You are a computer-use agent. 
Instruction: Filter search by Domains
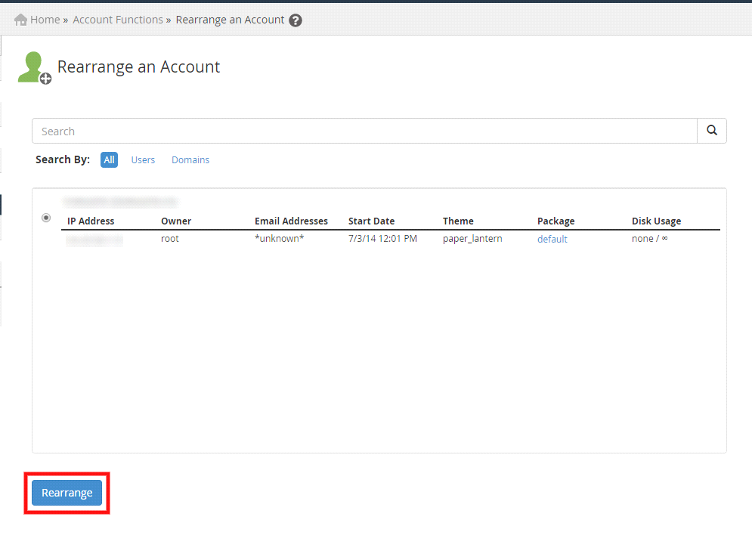(x=190, y=159)
